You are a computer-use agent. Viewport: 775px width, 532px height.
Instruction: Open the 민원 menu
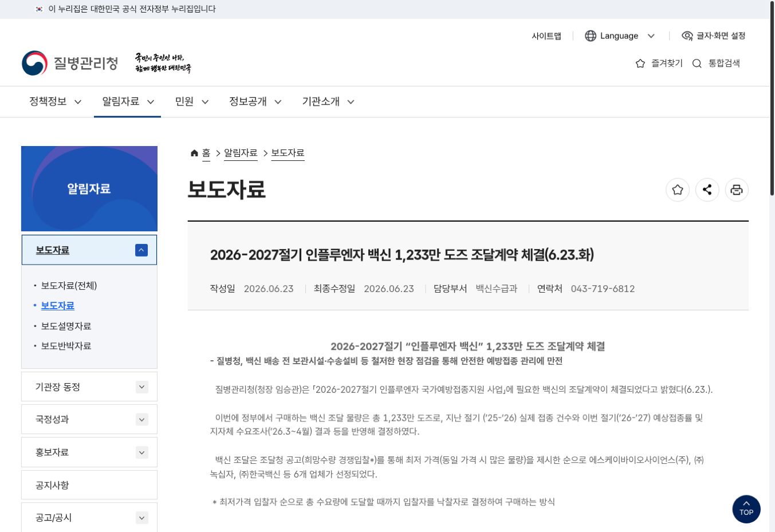[x=192, y=102]
